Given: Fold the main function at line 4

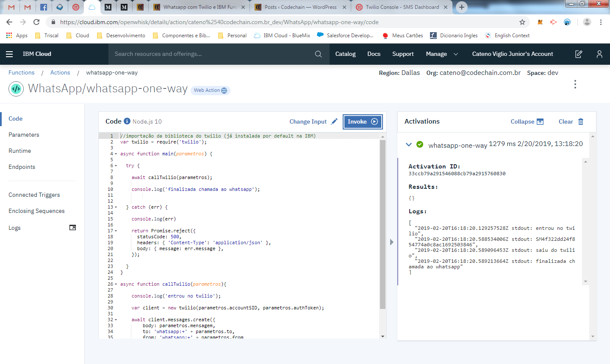Looking at the screenshot, I should point(116,154).
